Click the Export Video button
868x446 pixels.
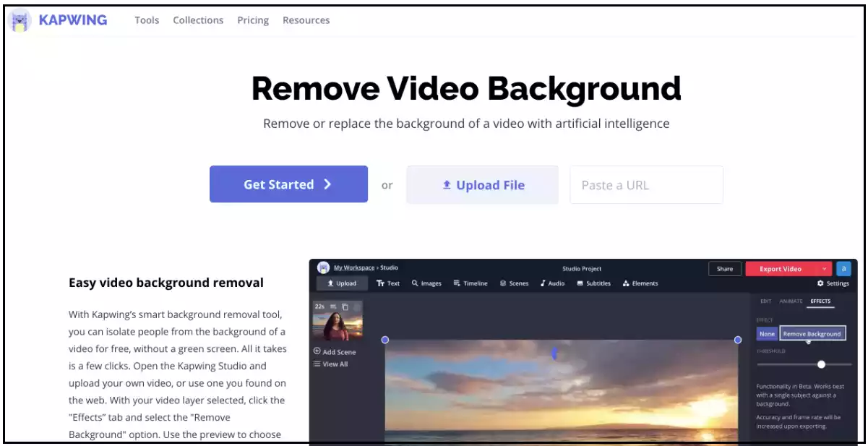coord(781,269)
